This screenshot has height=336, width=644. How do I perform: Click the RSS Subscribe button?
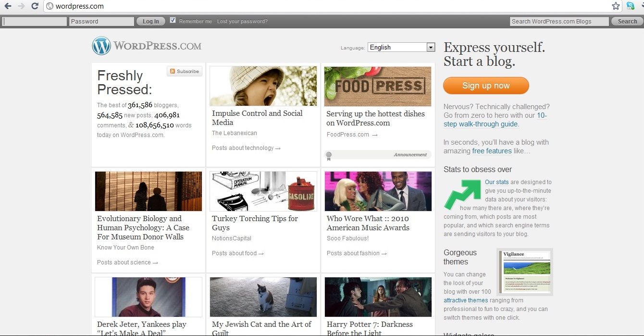click(x=185, y=71)
